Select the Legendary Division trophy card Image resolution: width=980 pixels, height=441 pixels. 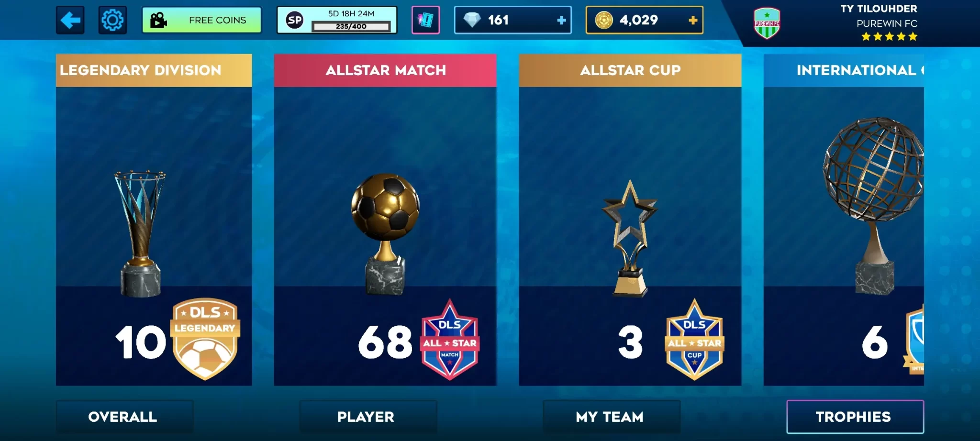pos(154,220)
